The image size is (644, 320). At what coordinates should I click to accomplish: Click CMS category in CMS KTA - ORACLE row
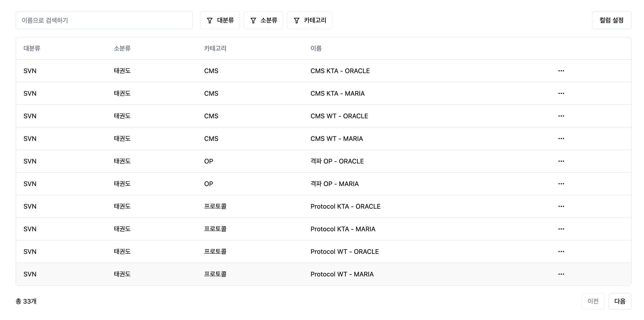click(x=211, y=71)
